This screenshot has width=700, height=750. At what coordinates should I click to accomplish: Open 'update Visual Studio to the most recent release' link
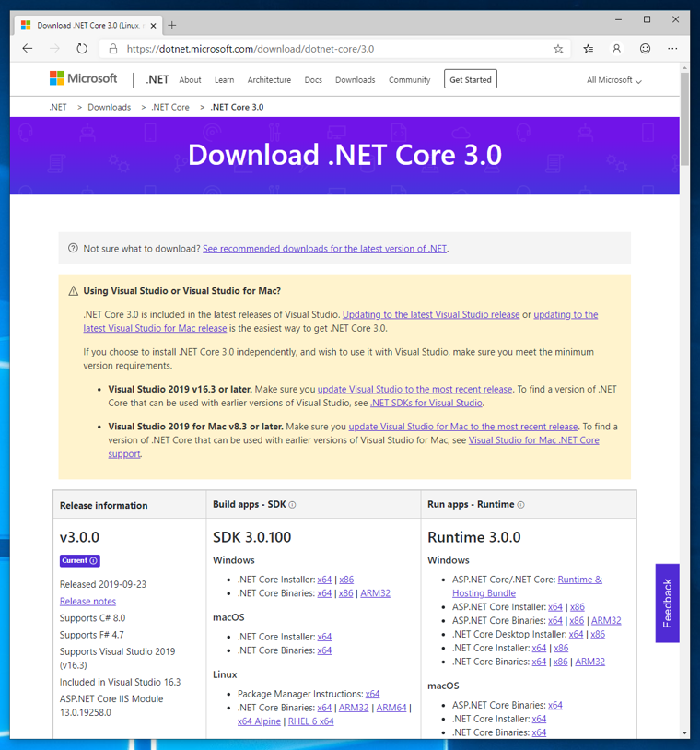click(x=414, y=390)
